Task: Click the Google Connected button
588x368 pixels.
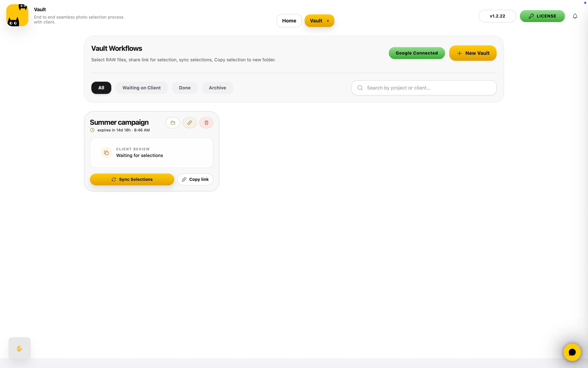Action: click(x=417, y=53)
